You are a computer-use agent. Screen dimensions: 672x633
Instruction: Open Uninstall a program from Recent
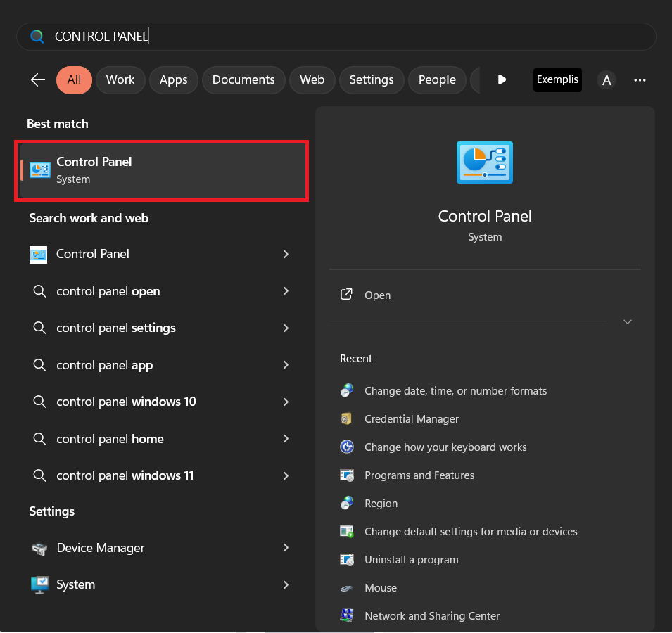click(412, 560)
